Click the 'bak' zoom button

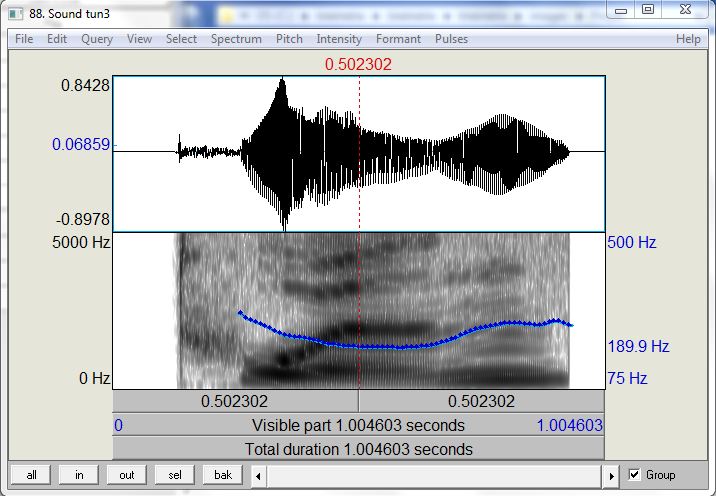click(x=223, y=475)
